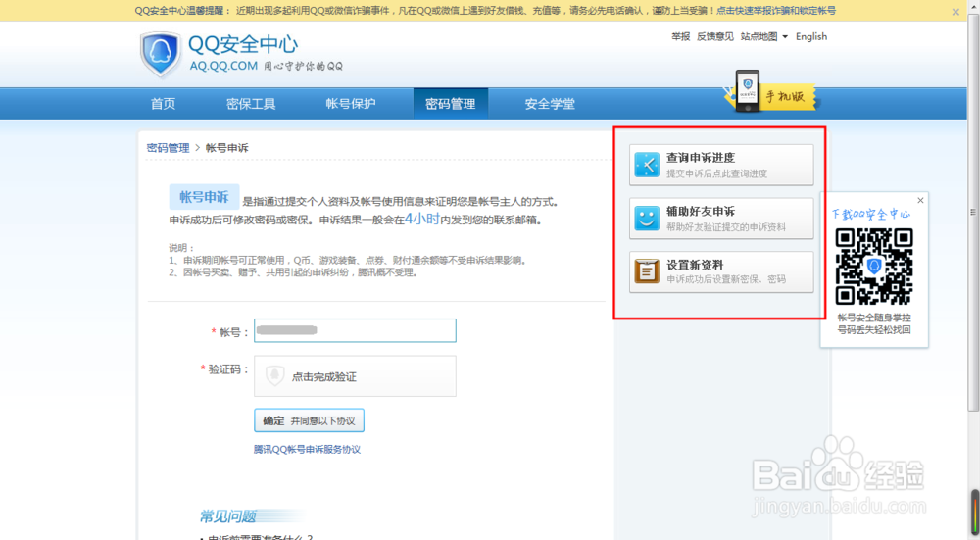The width and height of the screenshot is (980, 540).
Task: Click the 手机版 label
Action: 785,96
